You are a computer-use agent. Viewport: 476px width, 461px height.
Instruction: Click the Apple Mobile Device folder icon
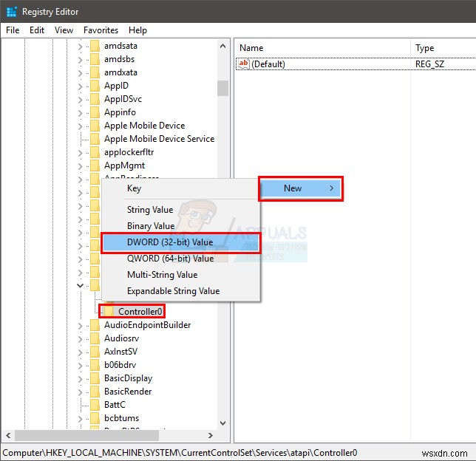pos(95,126)
